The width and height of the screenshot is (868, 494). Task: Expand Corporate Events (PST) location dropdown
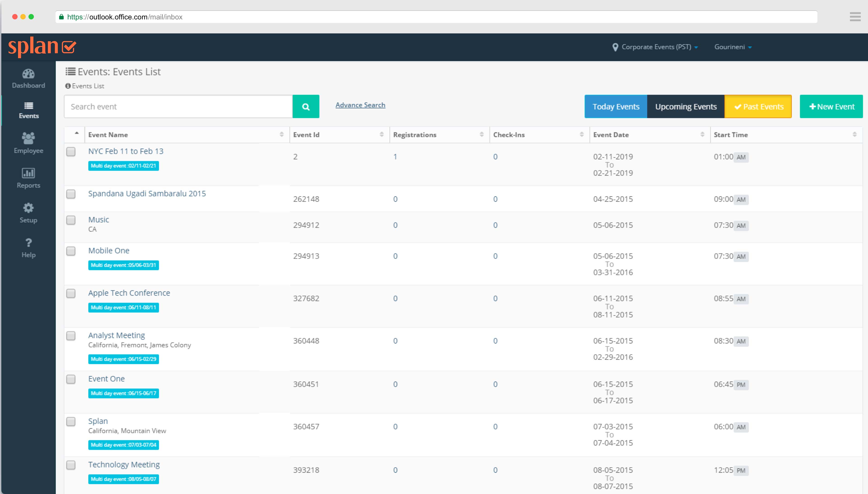click(x=656, y=47)
